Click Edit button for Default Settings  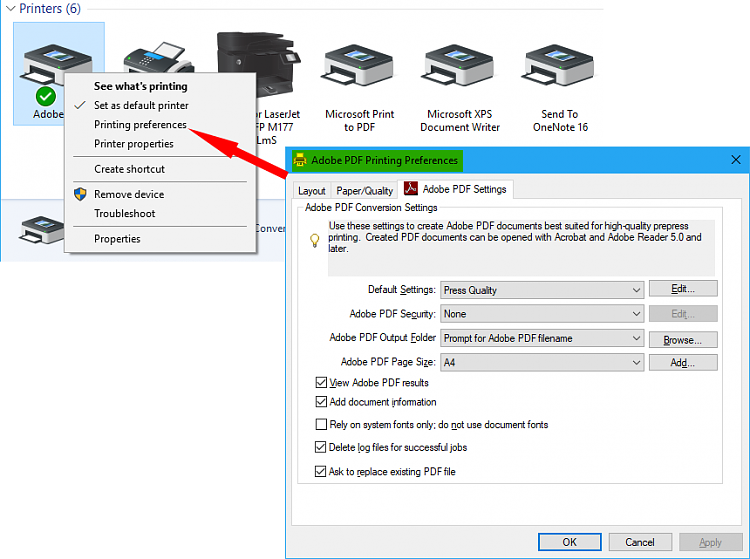point(683,288)
